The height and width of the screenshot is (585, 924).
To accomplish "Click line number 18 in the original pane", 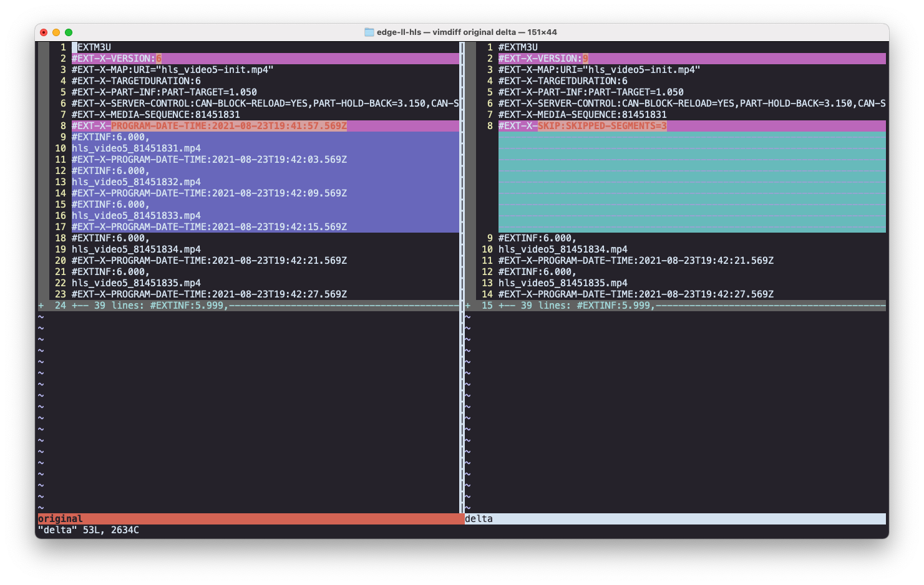I will 61,238.
